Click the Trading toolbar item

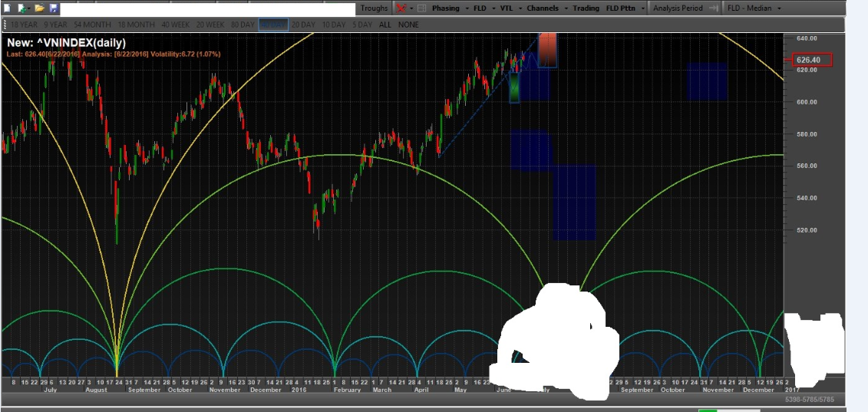[586, 8]
